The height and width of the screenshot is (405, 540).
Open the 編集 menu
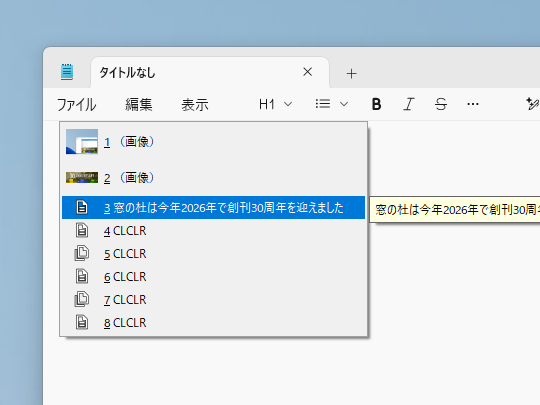tap(138, 104)
